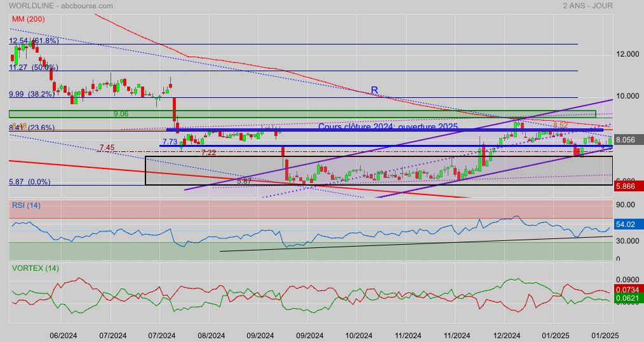The height and width of the screenshot is (342, 644).
Task: Click the 08/2024 date axis label
Action: click(211, 336)
